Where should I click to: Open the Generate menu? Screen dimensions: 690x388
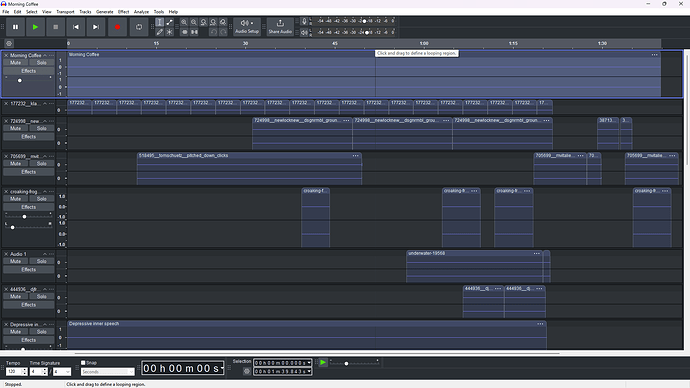click(x=105, y=12)
